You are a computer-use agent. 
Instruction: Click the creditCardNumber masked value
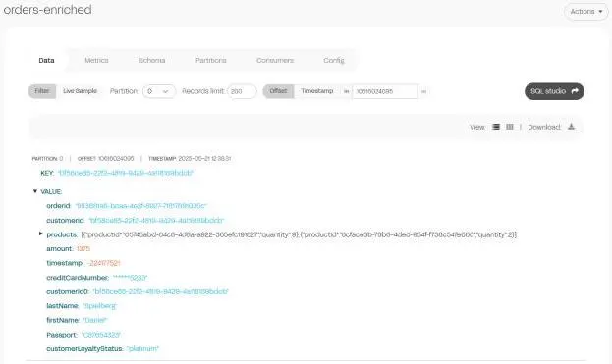coord(131,278)
